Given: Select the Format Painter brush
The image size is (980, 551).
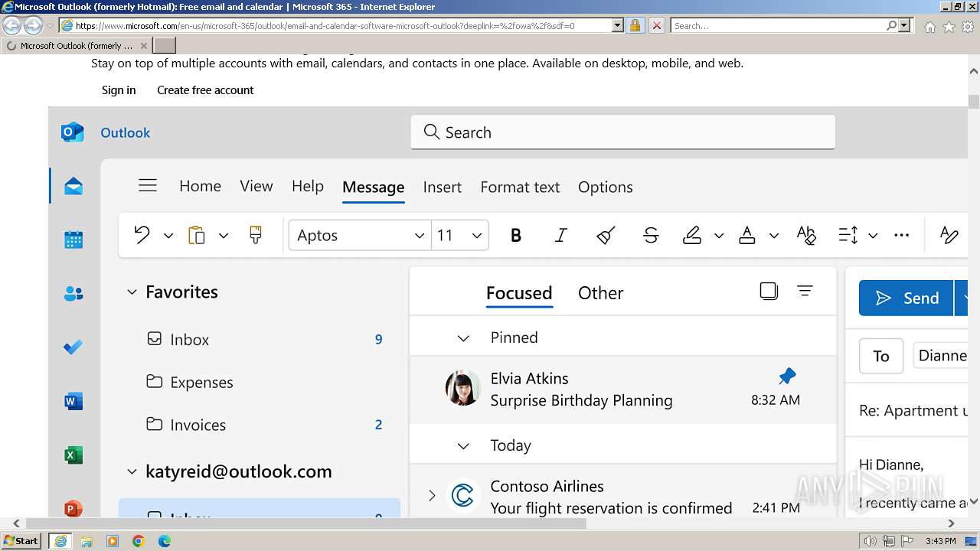Looking at the screenshot, I should pyautogui.click(x=256, y=235).
